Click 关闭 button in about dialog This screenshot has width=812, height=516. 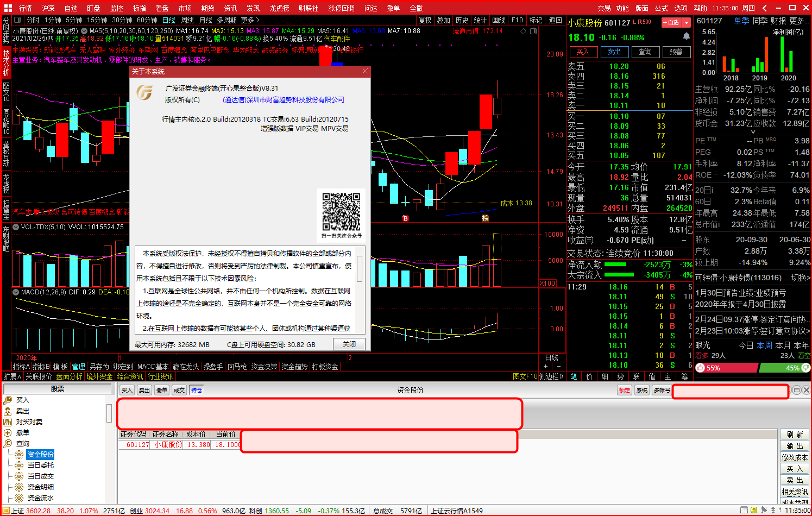coord(349,344)
